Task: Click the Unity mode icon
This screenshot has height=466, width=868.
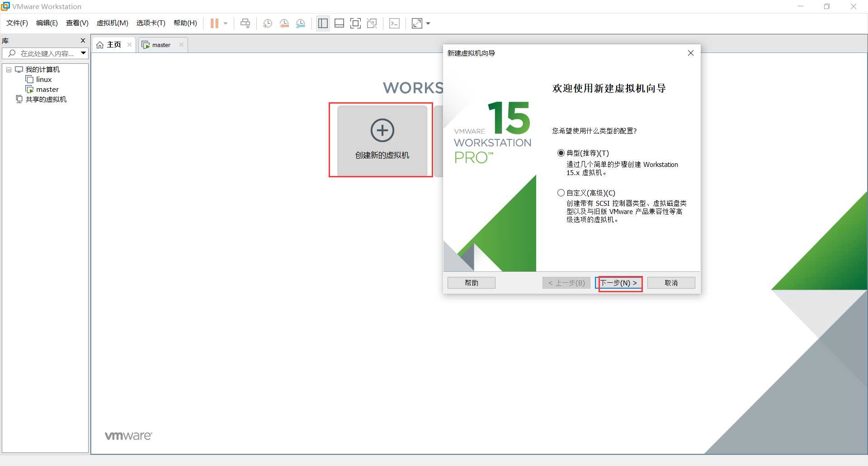Action: pyautogui.click(x=372, y=23)
